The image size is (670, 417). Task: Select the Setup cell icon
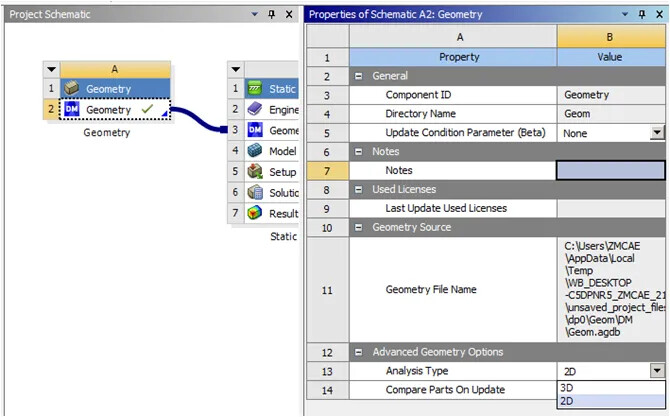pos(255,172)
